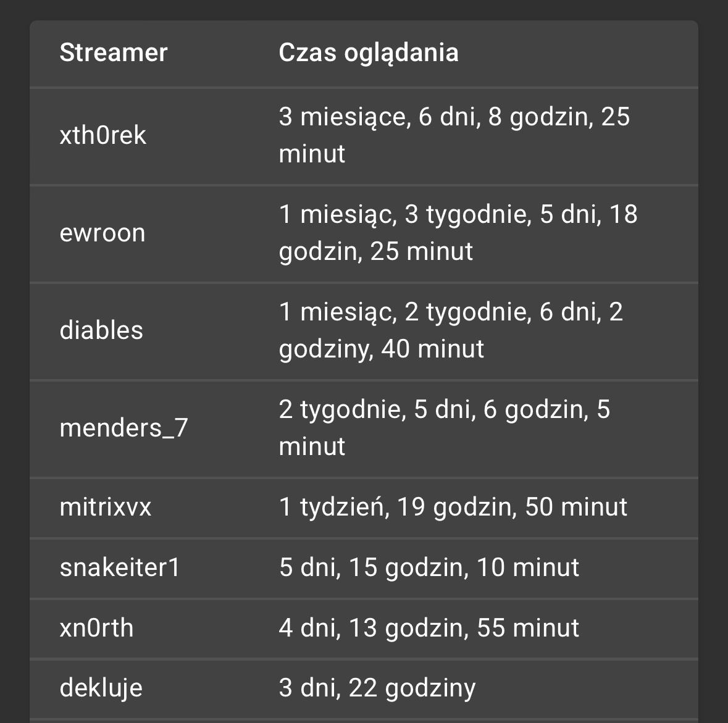This screenshot has width=728, height=723.
Task: Click the 'Streamer' column header
Action: tap(113, 52)
